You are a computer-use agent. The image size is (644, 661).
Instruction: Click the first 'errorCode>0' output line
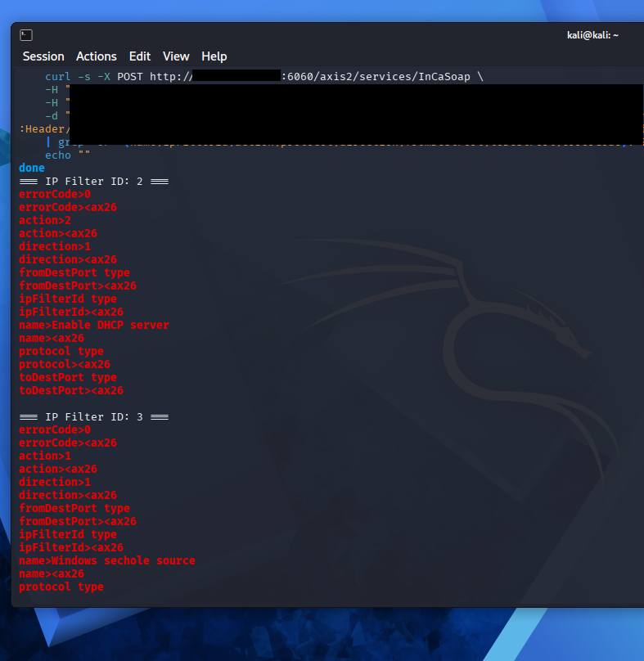tap(55, 195)
